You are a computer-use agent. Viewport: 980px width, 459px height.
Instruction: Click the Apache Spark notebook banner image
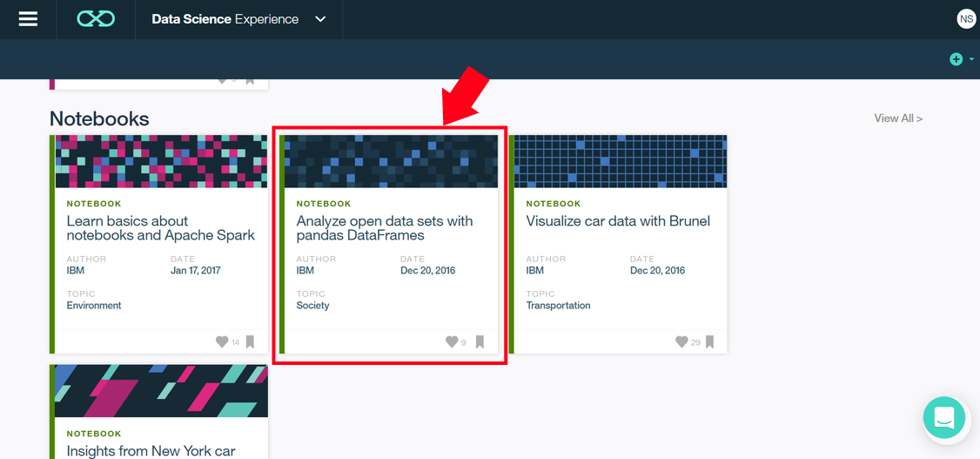161,161
